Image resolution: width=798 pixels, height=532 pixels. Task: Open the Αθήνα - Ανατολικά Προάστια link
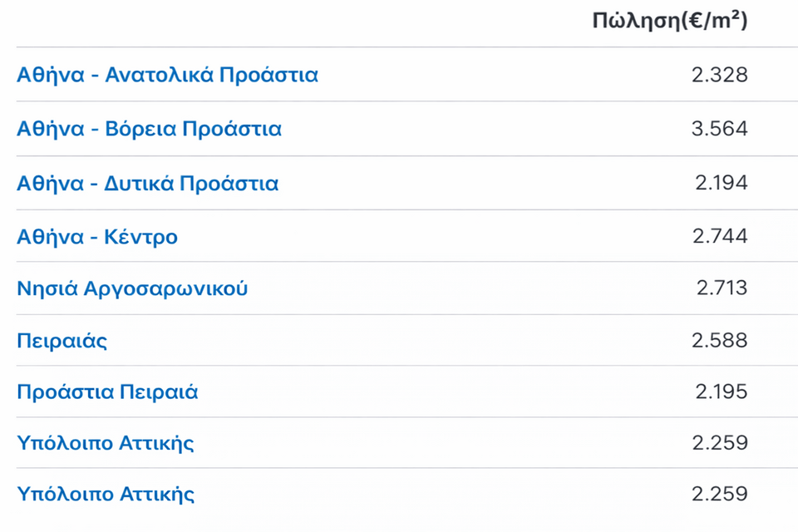(x=167, y=75)
